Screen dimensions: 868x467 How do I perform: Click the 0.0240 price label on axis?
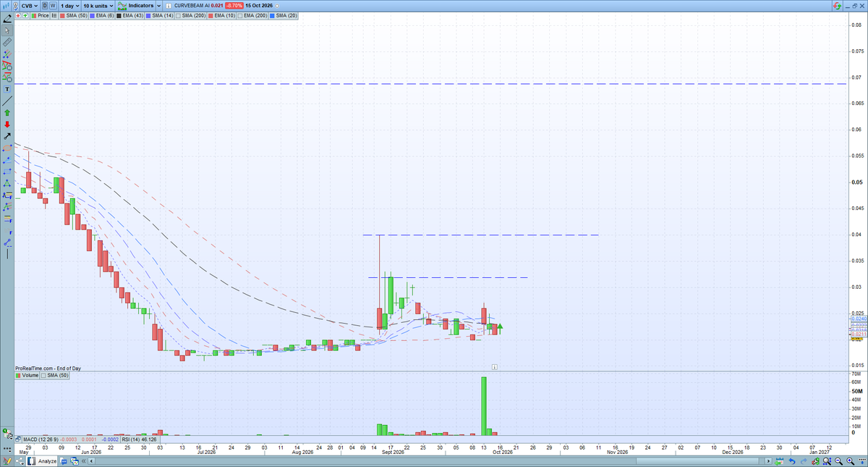pos(859,319)
